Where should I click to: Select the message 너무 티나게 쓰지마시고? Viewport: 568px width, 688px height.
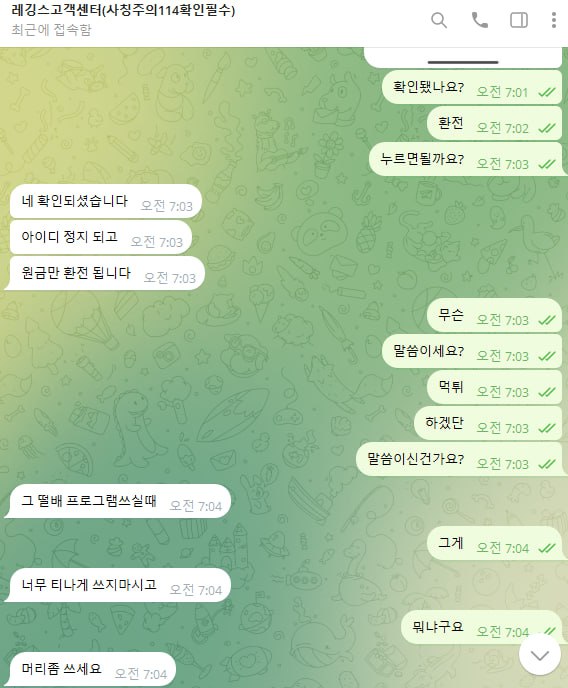pyautogui.click(x=118, y=585)
